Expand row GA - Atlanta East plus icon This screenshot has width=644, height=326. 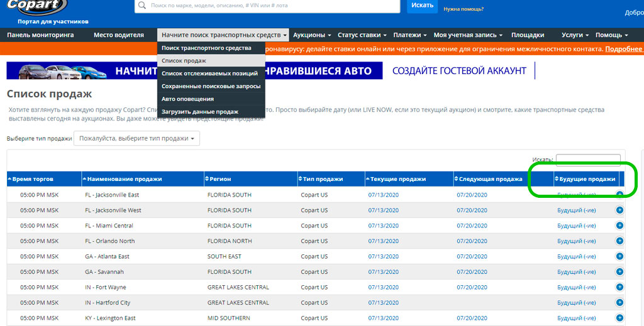coord(619,256)
